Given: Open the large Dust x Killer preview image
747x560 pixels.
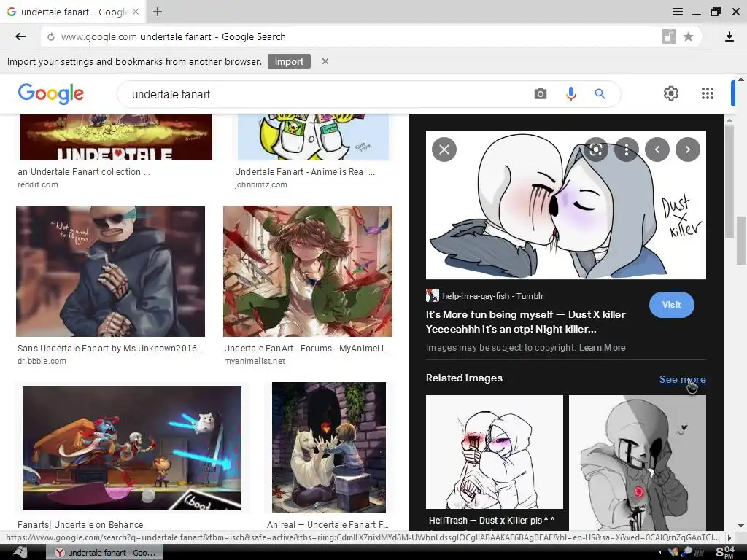Looking at the screenshot, I should tap(566, 205).
